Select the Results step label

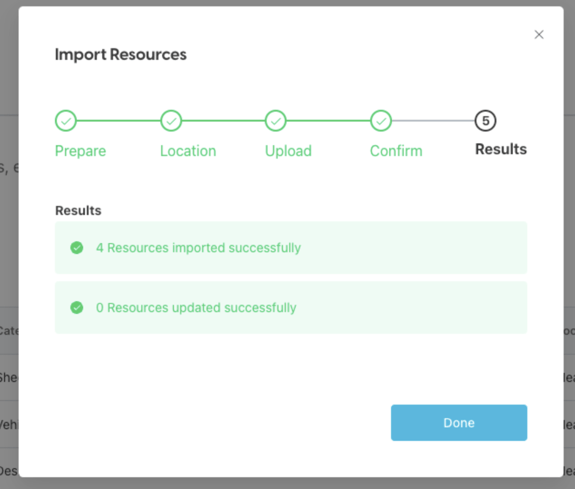(501, 149)
